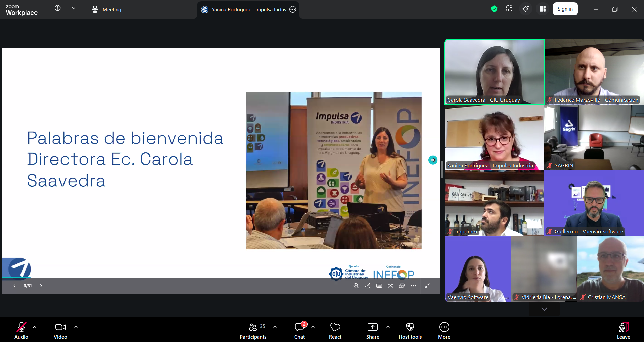Exit fullscreen on the shared slide
The height and width of the screenshot is (342, 644).
click(427, 286)
